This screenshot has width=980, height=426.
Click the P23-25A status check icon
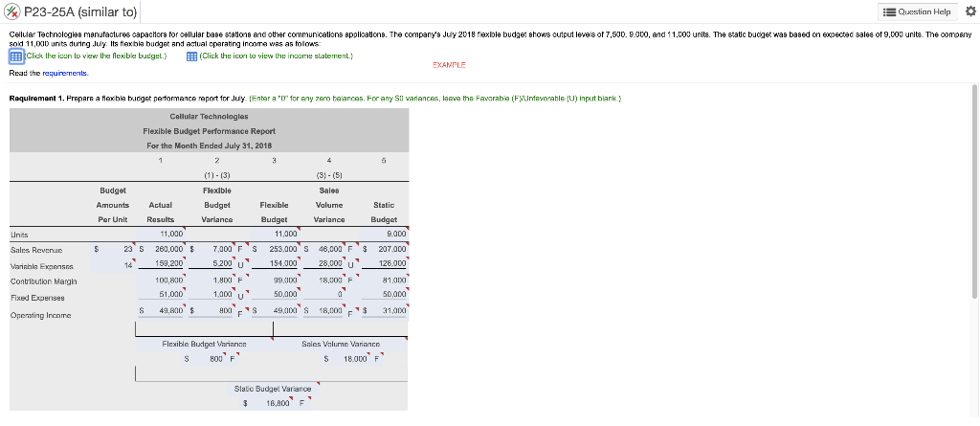point(11,11)
